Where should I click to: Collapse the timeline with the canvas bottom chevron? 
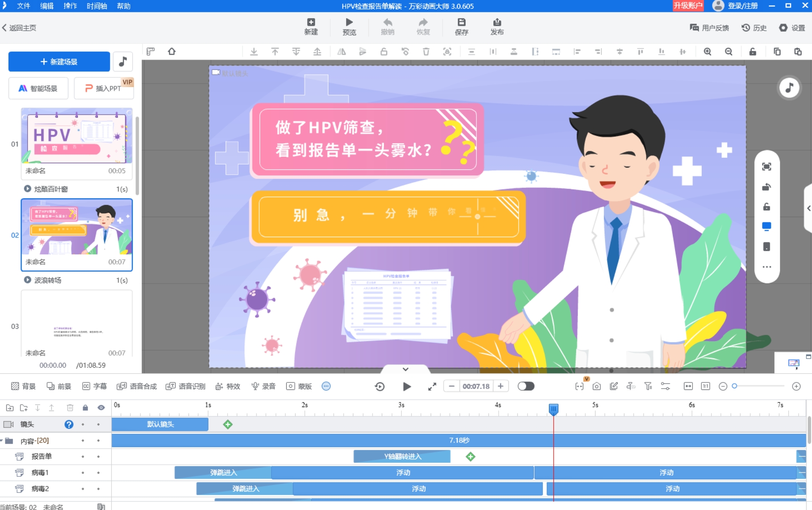point(405,369)
